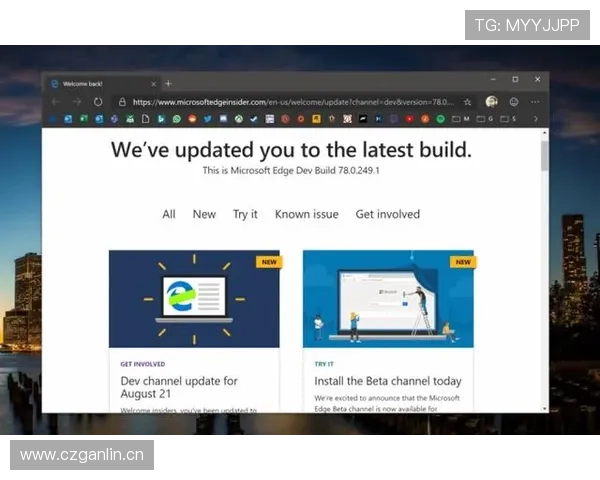The width and height of the screenshot is (600, 480).
Task: Add page to favorites with star icon
Action: tap(467, 101)
